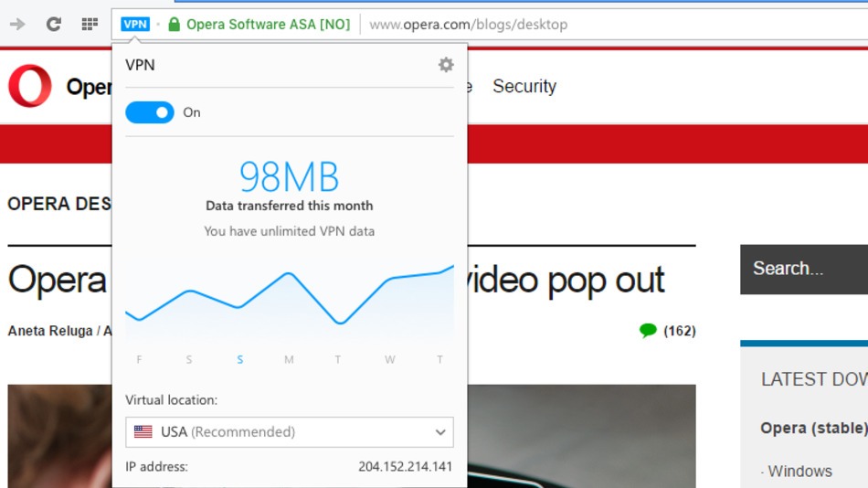
Task: Click the address bar URL text
Action: (469, 25)
